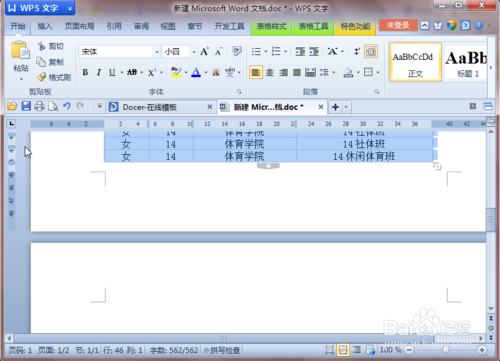Viewport: 500px width, 361px height.
Task: Click the shading paint bucket icon
Action: 348,72
